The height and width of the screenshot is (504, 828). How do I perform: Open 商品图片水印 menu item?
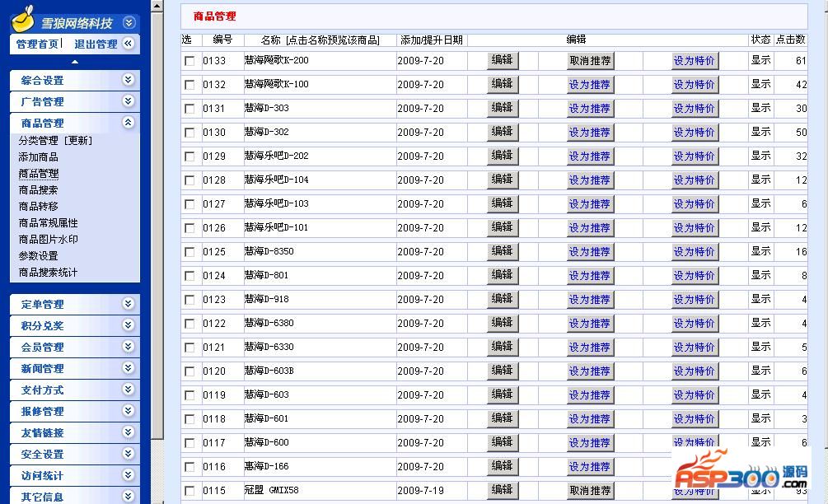[48, 239]
